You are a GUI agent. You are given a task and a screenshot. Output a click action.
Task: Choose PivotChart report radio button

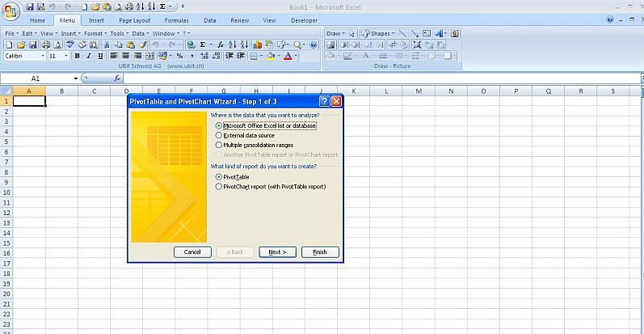click(x=218, y=186)
